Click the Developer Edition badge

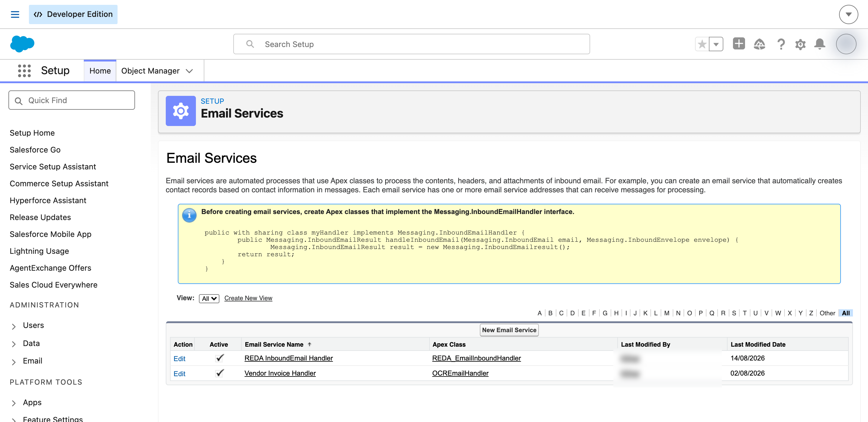[x=73, y=14]
